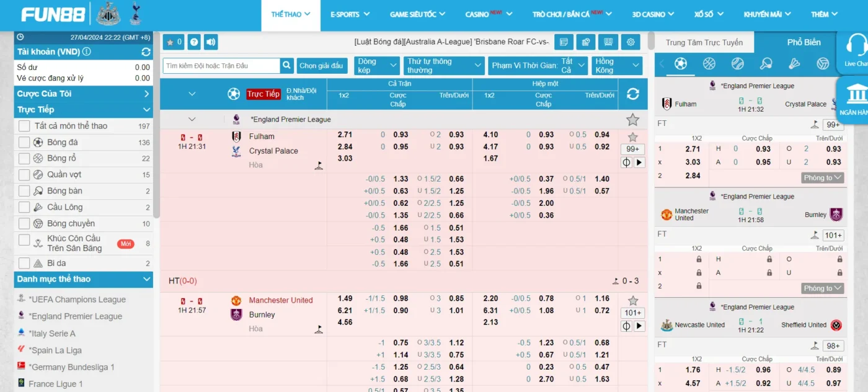The height and width of the screenshot is (392, 868).
Task: Click the team or match search field
Action: coord(222,65)
